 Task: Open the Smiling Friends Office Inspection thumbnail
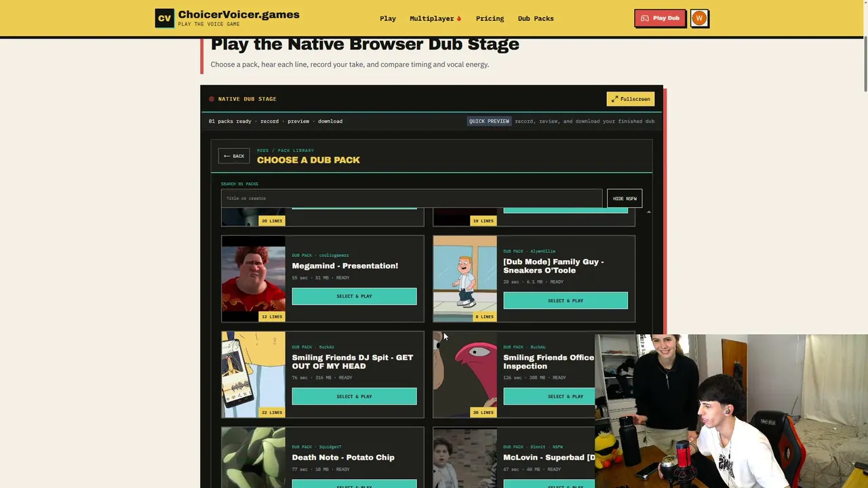click(465, 374)
